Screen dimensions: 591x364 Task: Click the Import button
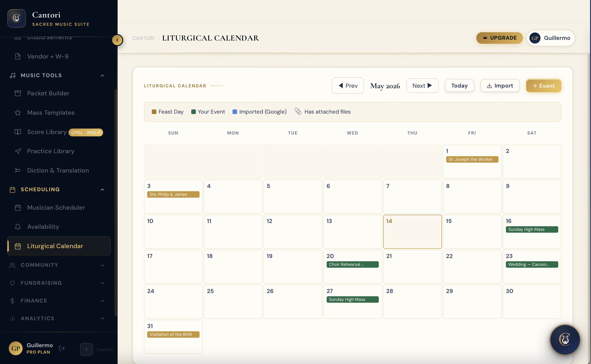click(x=500, y=86)
